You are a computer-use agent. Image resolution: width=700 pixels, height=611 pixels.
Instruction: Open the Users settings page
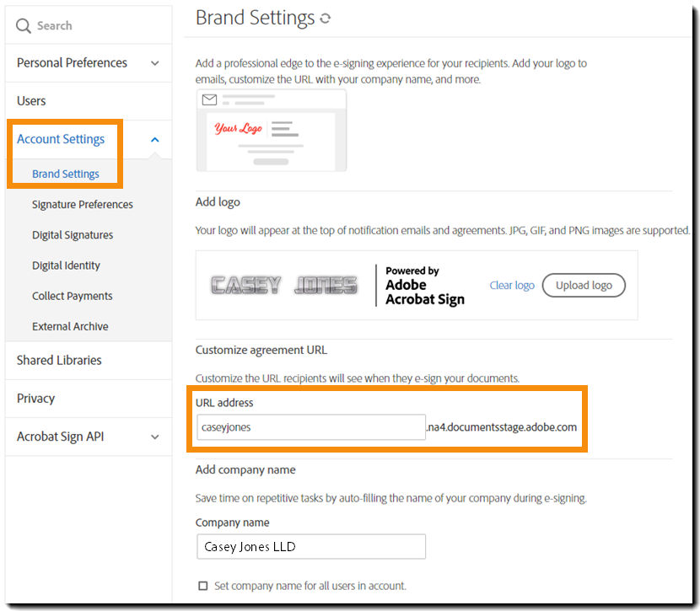[x=31, y=100]
